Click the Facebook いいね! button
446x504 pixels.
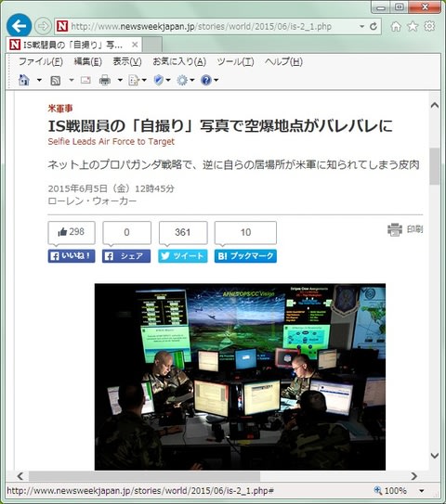tap(72, 256)
